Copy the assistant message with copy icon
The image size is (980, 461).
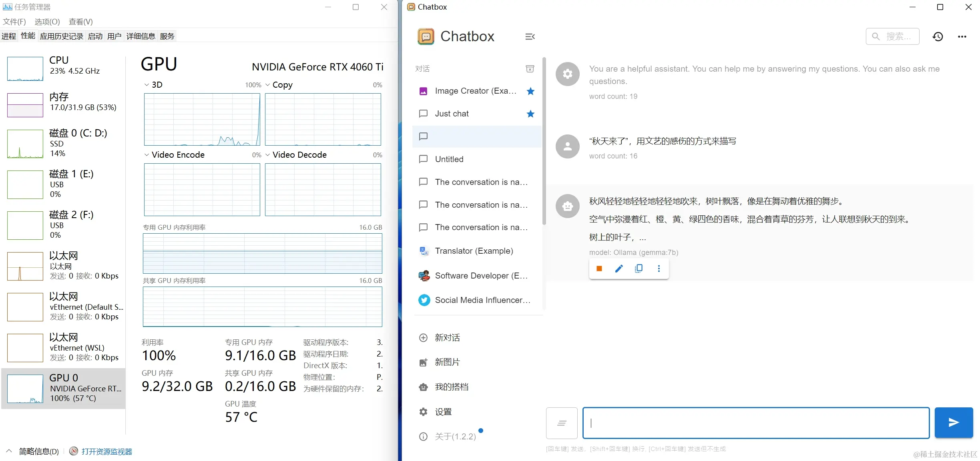(639, 269)
